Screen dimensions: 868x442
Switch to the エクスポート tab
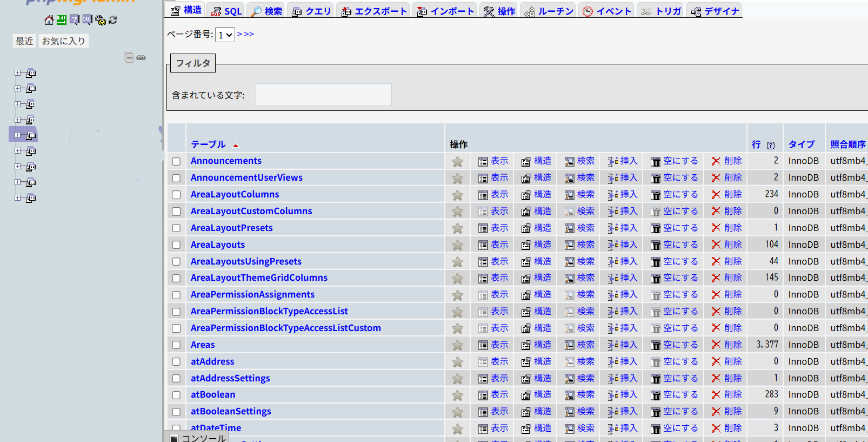click(x=374, y=11)
